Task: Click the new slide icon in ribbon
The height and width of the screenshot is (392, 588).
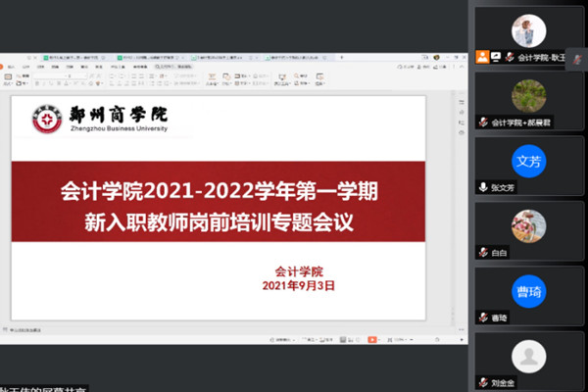Action: (x=8, y=76)
